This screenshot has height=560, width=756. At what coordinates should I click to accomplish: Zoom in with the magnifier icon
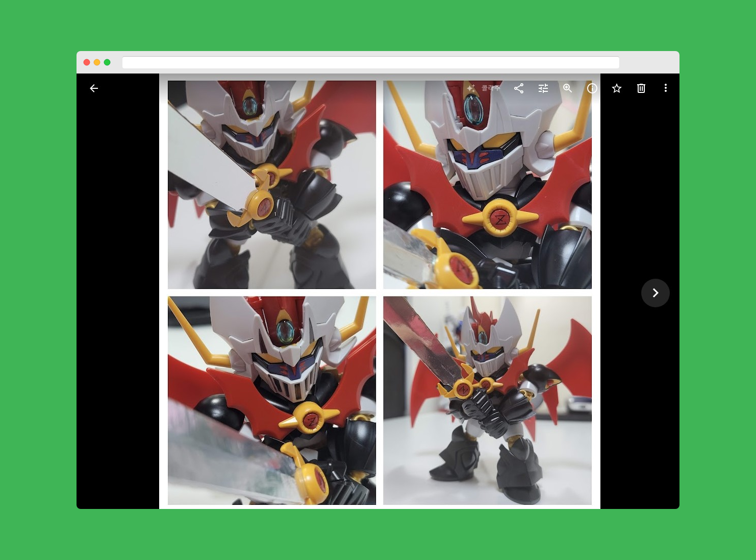(568, 88)
